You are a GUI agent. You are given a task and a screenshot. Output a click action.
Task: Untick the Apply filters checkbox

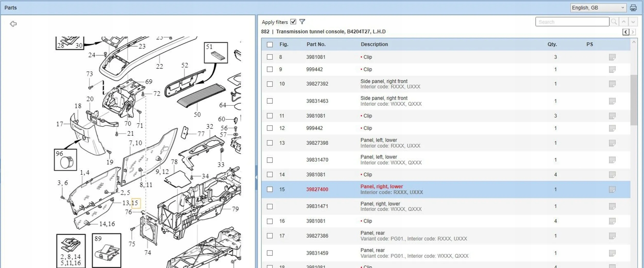click(293, 22)
